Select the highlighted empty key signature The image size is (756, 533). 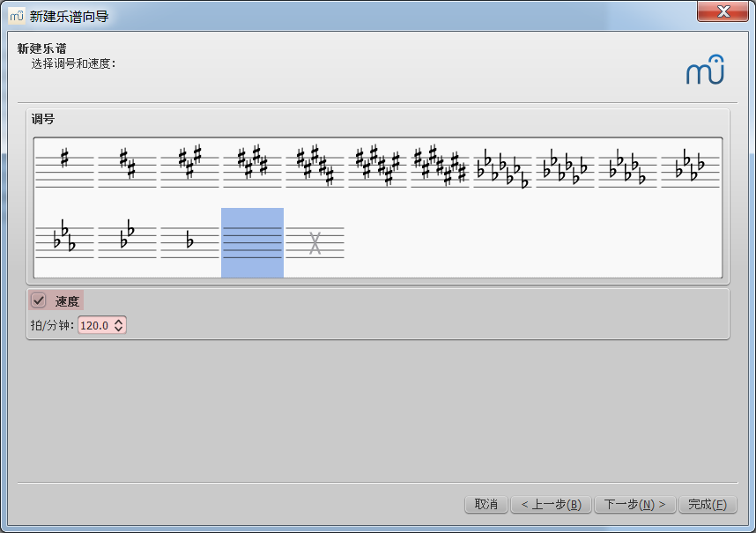(252, 242)
